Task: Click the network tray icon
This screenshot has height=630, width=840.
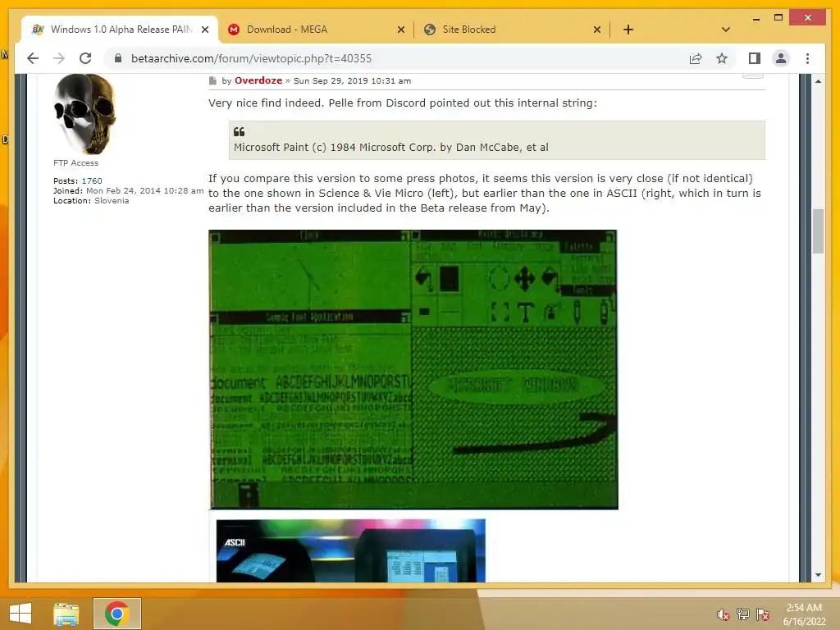Action: point(743,614)
